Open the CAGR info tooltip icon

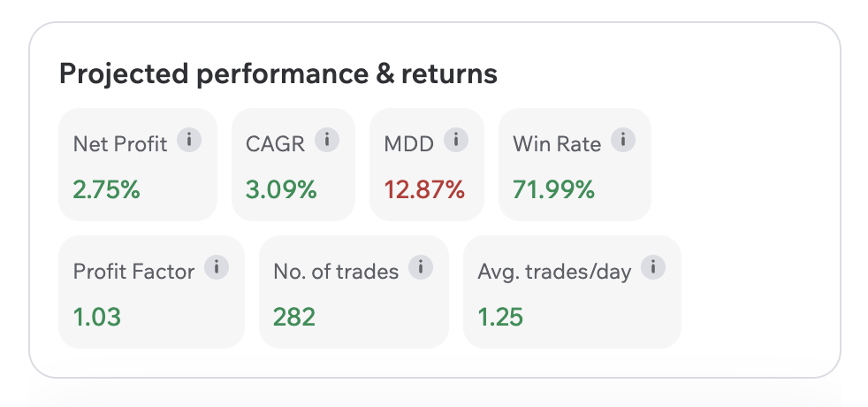coord(327,140)
